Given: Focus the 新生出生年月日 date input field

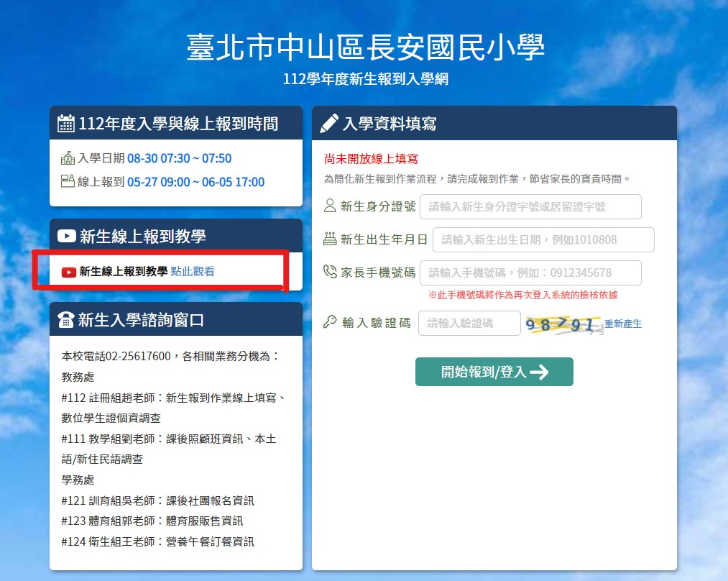Looking at the screenshot, I should coord(543,239).
